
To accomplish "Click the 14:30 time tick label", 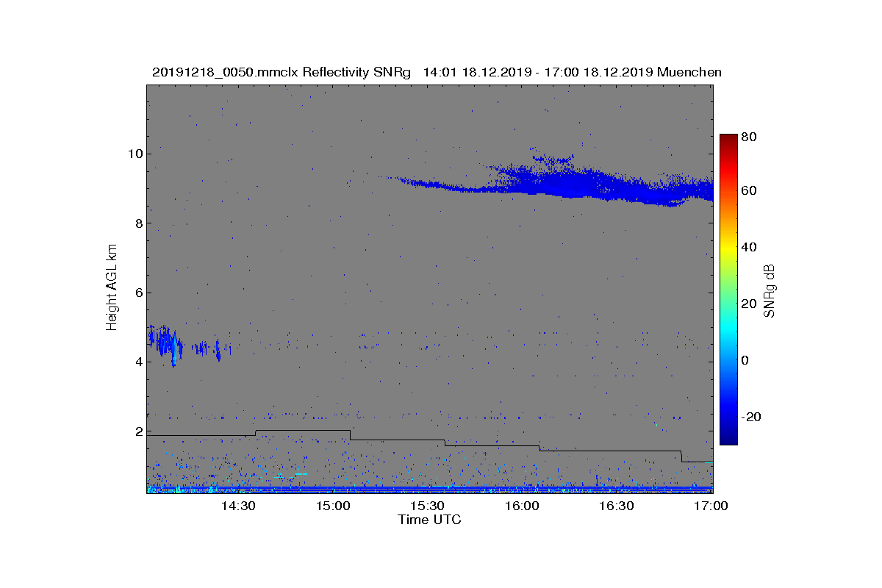I will tap(237, 506).
